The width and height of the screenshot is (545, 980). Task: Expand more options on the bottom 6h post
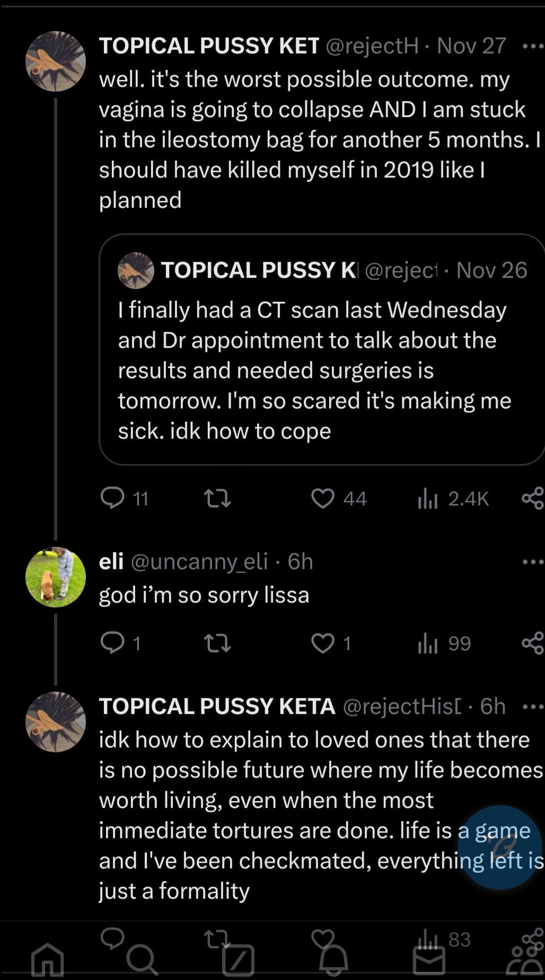coord(532,707)
